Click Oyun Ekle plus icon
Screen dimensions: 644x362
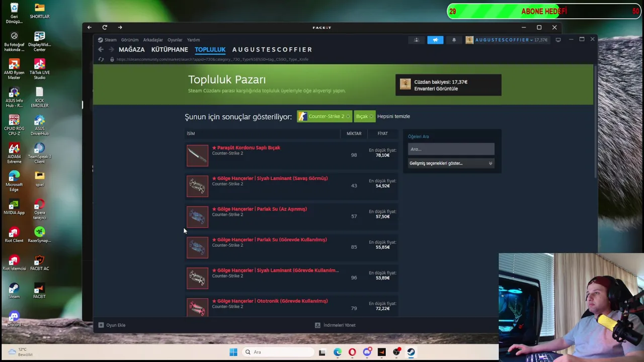(x=101, y=325)
